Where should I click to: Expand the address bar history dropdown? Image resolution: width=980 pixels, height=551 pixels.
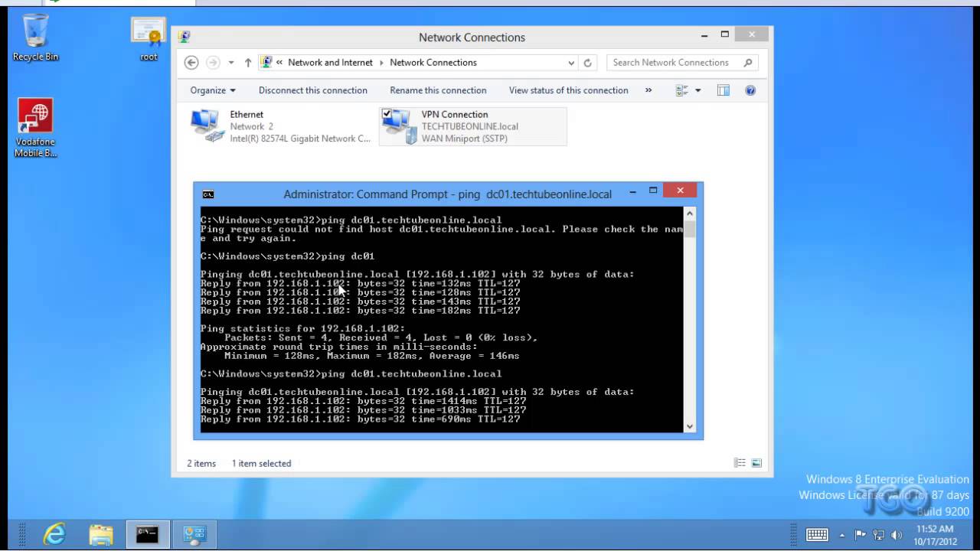pos(571,63)
